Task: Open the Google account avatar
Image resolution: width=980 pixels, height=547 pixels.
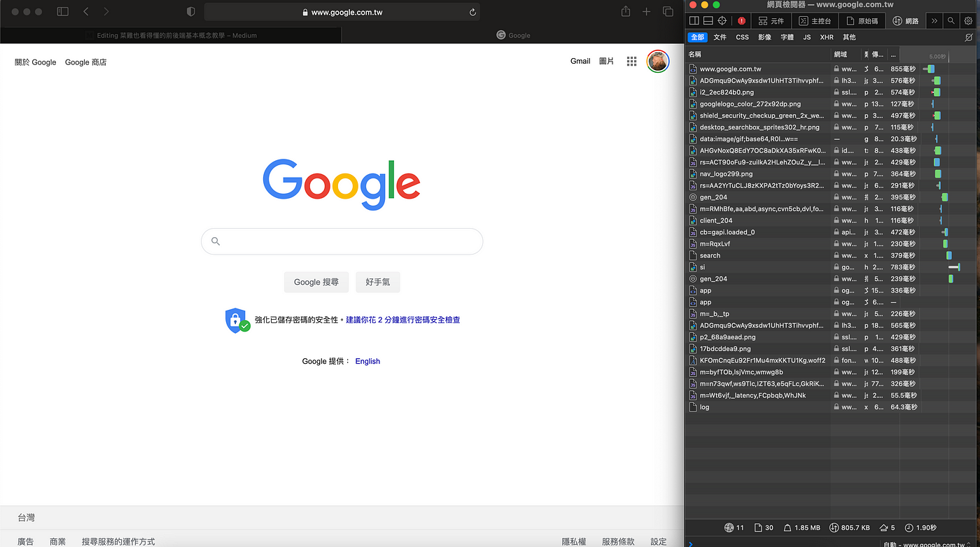Action: point(657,62)
